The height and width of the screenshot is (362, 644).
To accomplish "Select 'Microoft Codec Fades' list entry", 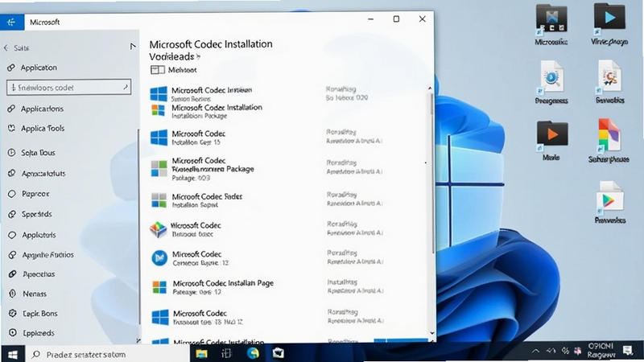I will coord(207,196).
